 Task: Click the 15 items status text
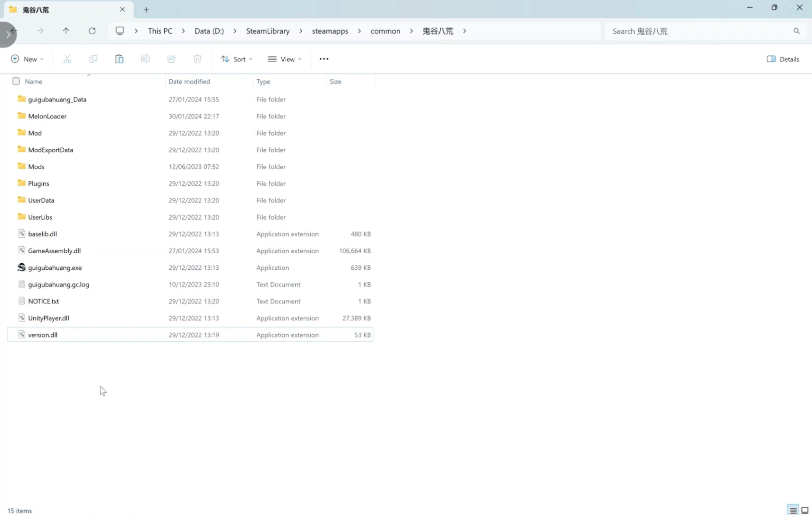20,510
